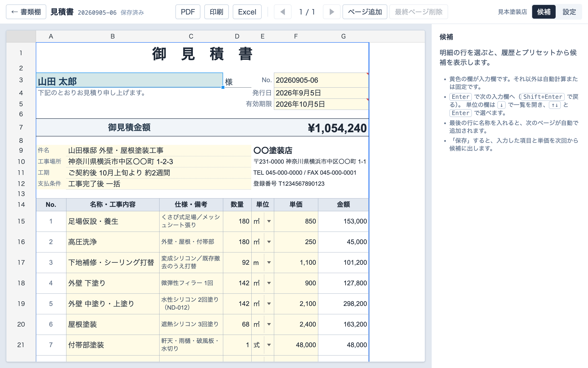This screenshot has width=588, height=368.
Task: Select row 15 header
Action: [21, 221]
